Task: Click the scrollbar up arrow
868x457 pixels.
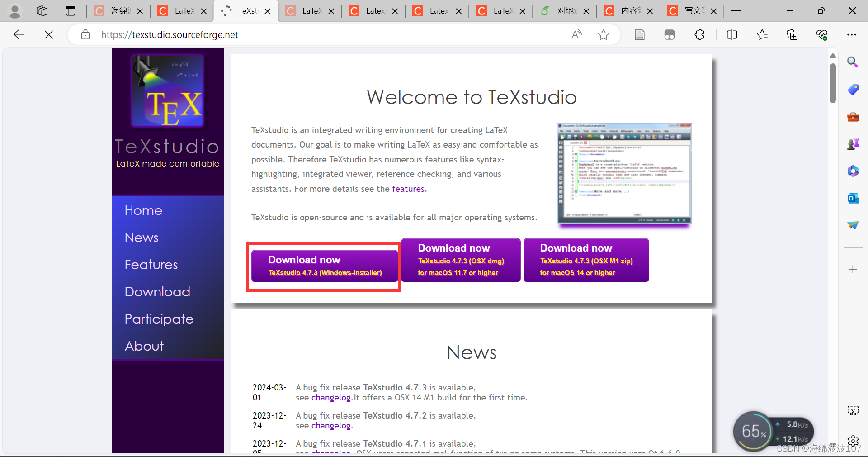Action: click(x=833, y=56)
